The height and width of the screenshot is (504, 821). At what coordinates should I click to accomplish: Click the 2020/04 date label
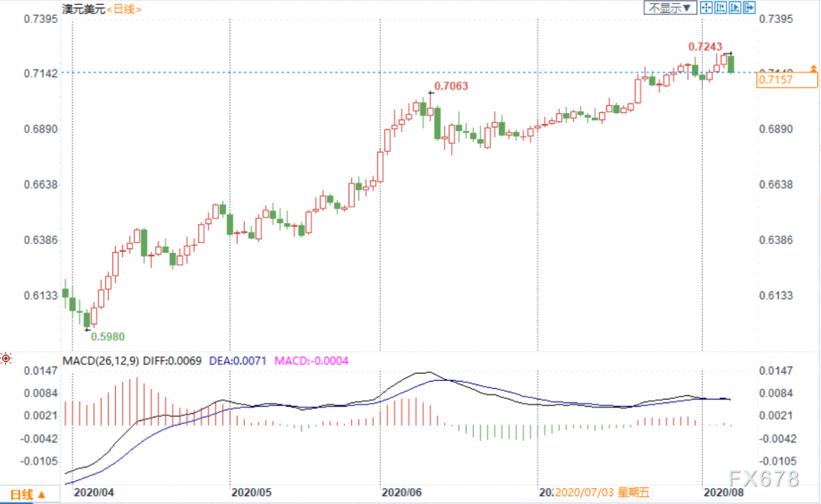click(x=94, y=492)
